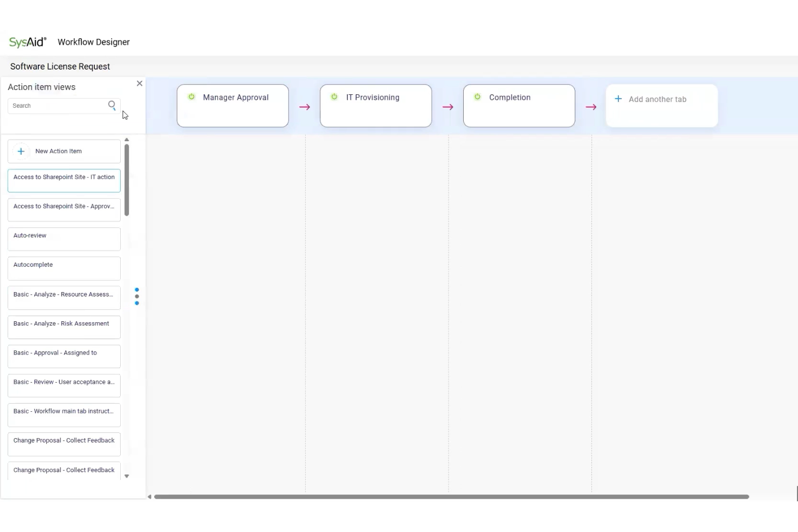This screenshot has height=532, width=798.
Task: Toggle the power icon on IT Provisioning
Action: 335,96
